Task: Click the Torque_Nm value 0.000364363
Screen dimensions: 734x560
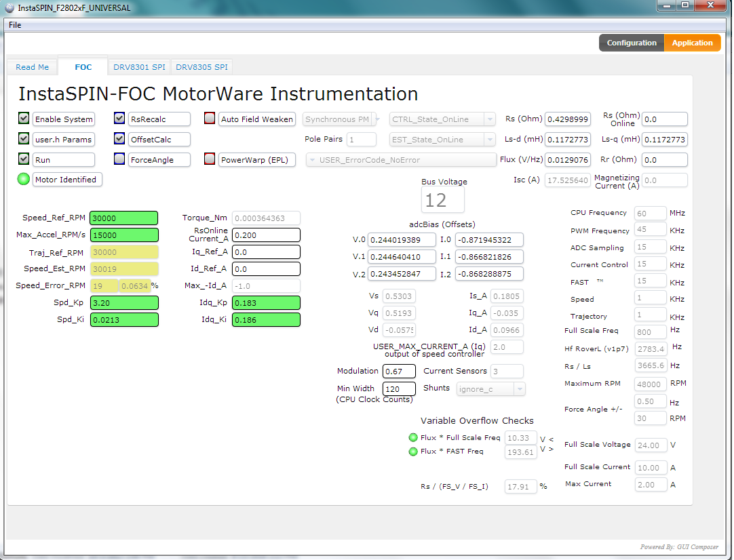Action: (266, 218)
